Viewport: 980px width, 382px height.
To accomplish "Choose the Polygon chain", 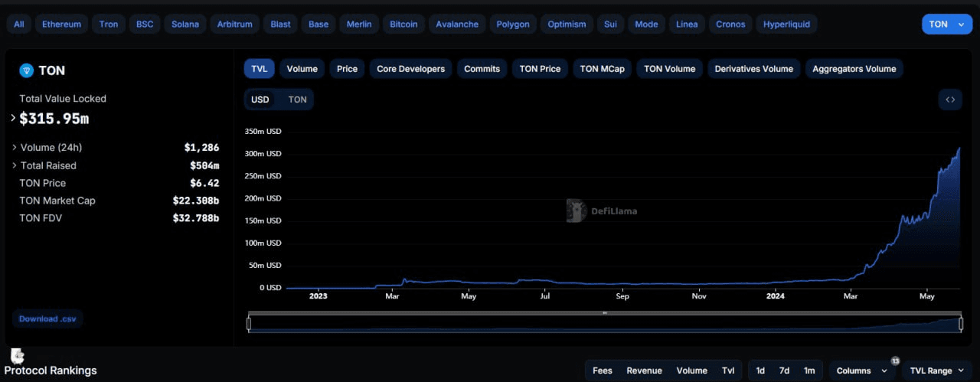I will pos(513,24).
